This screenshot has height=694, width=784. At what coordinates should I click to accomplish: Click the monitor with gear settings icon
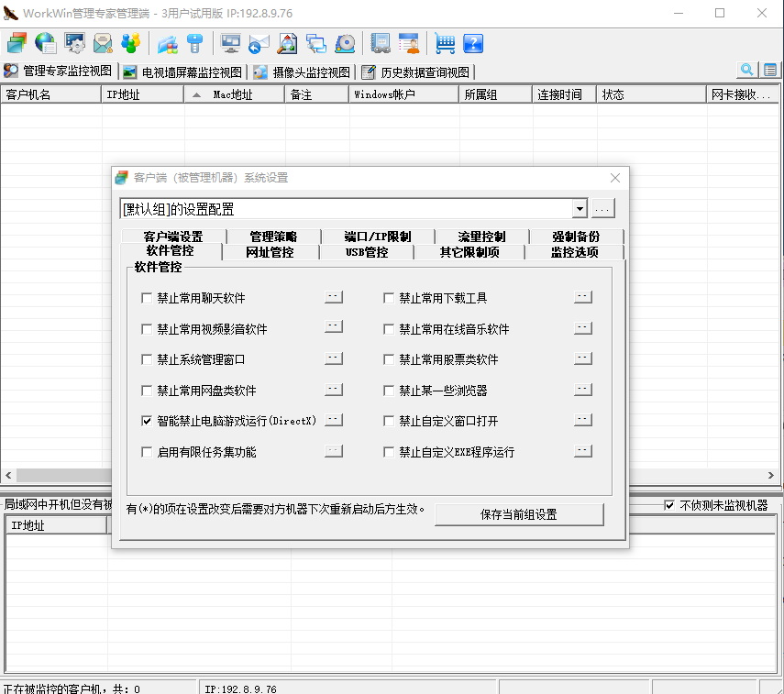click(74, 43)
